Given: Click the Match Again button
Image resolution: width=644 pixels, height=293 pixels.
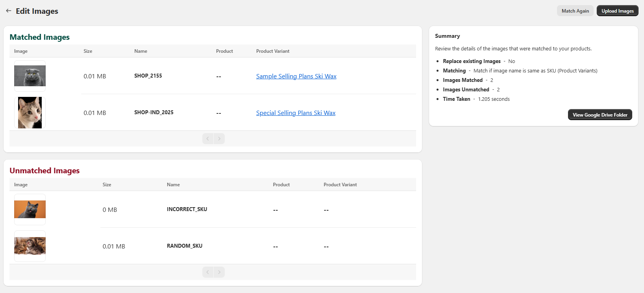Looking at the screenshot, I should (x=575, y=11).
